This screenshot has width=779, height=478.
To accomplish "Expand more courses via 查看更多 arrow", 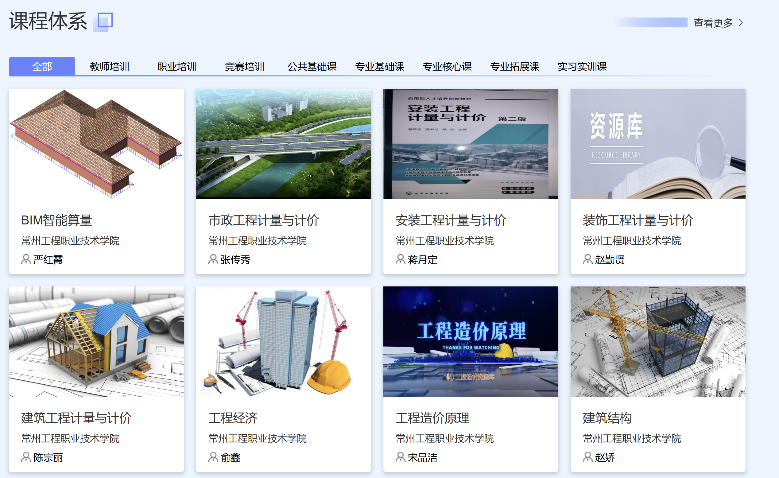I will pyautogui.click(x=740, y=22).
